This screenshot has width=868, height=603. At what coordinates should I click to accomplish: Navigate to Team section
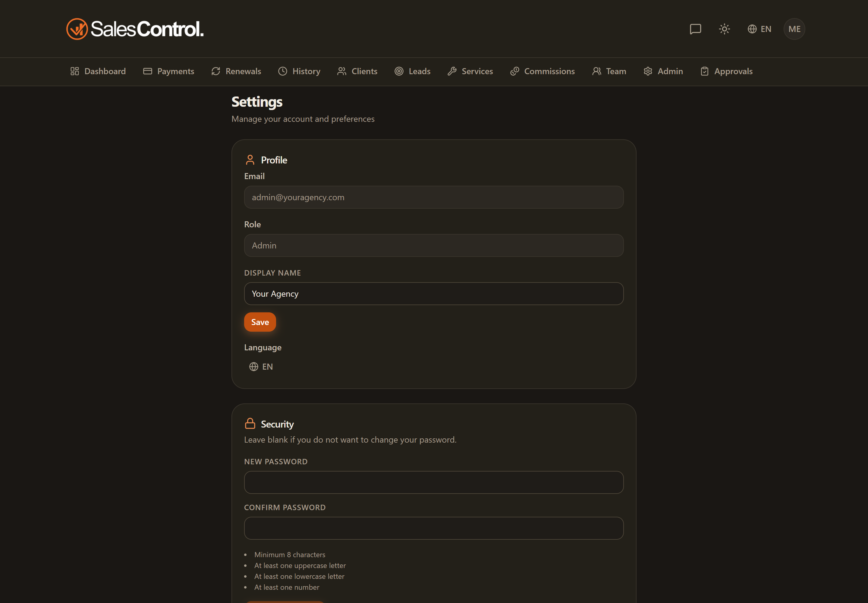tap(609, 71)
